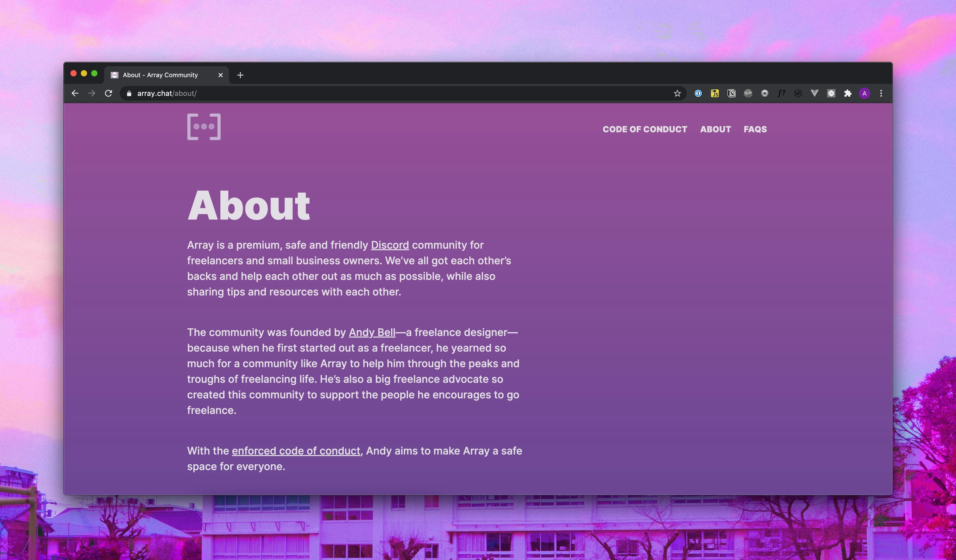Click the Extensions puzzle piece icon
This screenshot has height=560, width=956.
(x=848, y=93)
